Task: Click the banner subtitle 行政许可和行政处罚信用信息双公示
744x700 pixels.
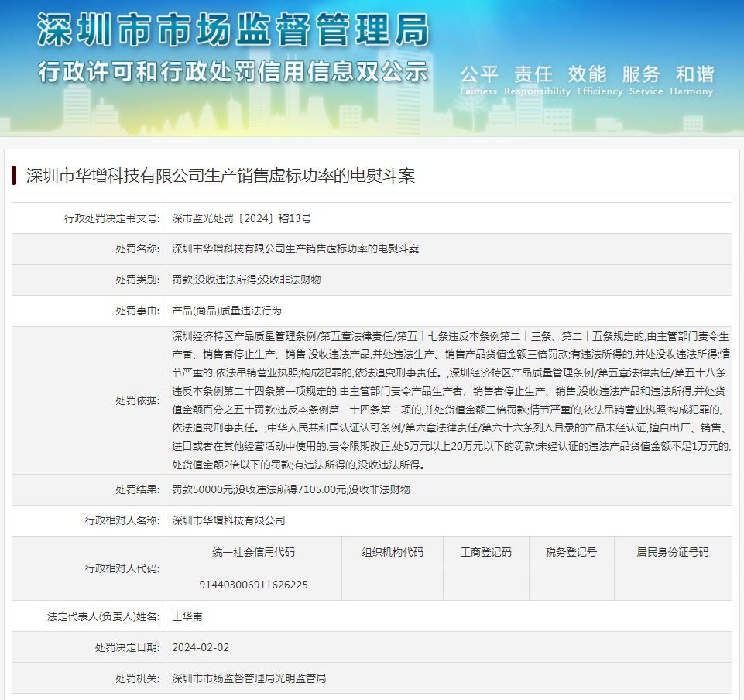Action: click(233, 72)
